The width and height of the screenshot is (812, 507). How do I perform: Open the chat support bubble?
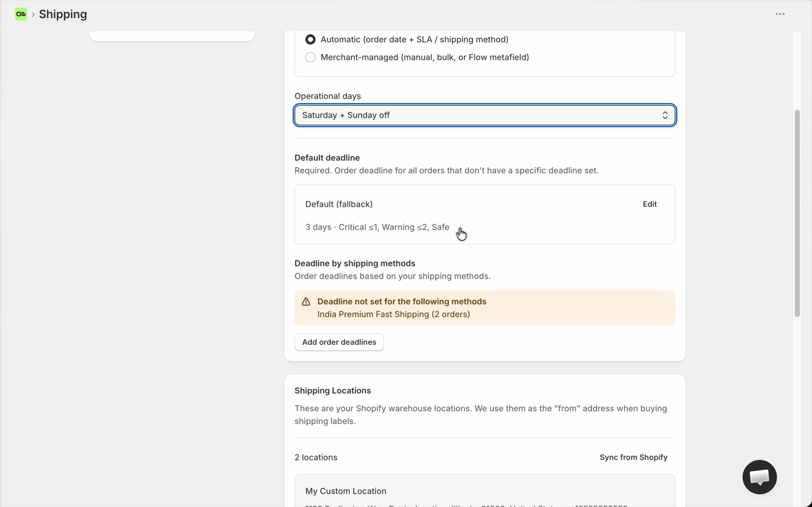[759, 477]
